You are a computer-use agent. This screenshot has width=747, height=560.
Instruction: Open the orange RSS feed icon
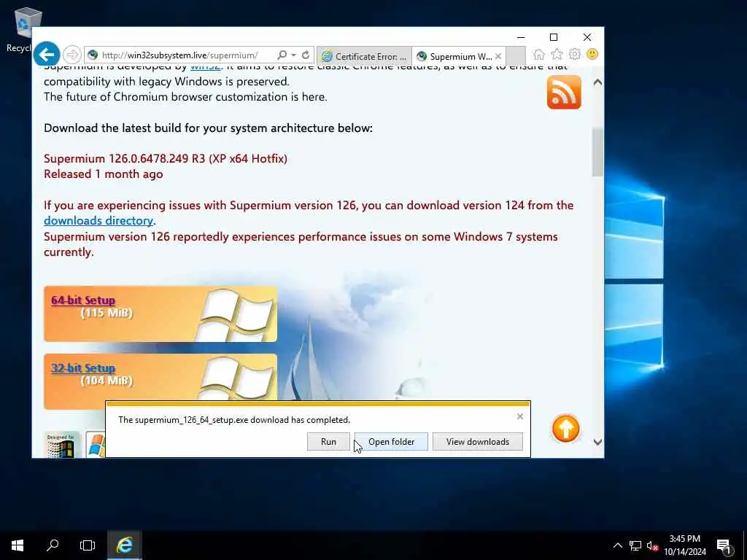coord(564,92)
